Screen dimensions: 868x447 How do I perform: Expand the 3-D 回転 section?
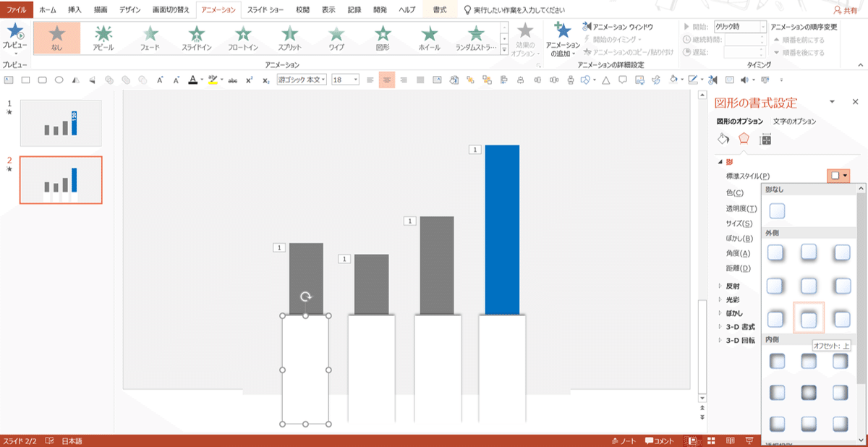720,341
